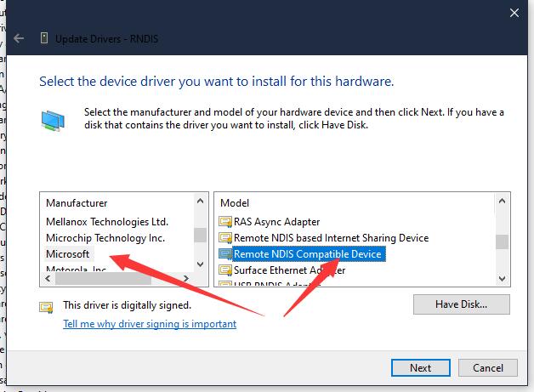Close the Update Drivers dialog
This screenshot has height=392, width=534.
pos(514,13)
